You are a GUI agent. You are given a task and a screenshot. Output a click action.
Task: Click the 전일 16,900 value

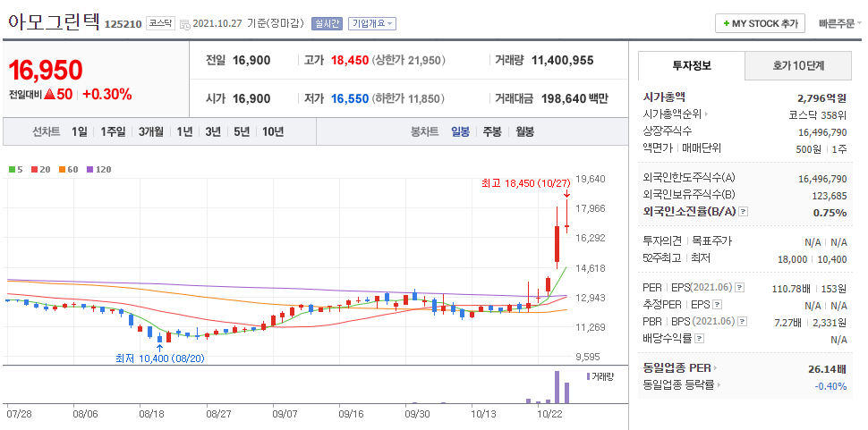coord(251,60)
